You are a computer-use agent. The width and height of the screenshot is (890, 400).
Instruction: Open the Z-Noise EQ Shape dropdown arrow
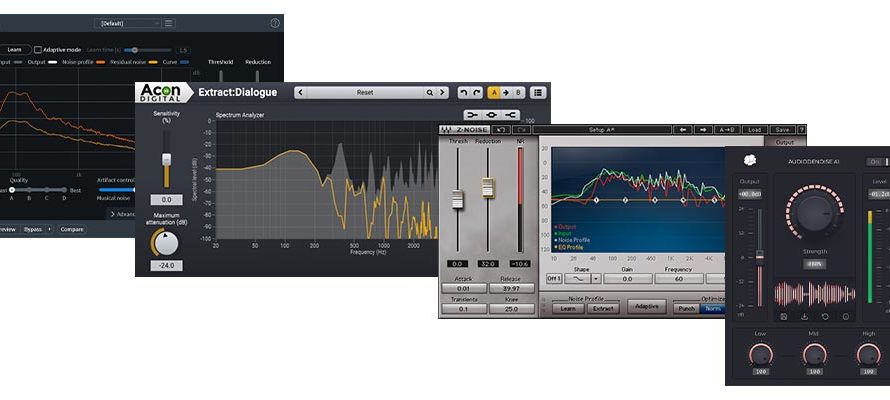(x=595, y=279)
